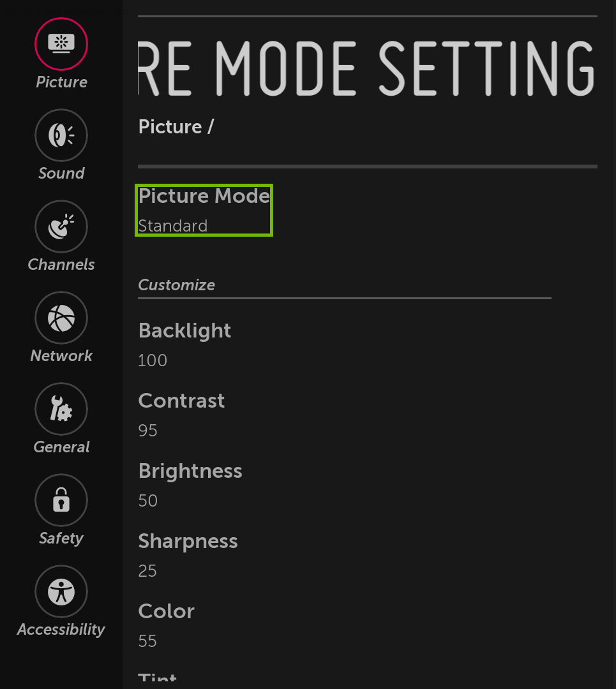616x689 pixels.
Task: Adjust the Backlight value of 100
Action: pos(152,360)
